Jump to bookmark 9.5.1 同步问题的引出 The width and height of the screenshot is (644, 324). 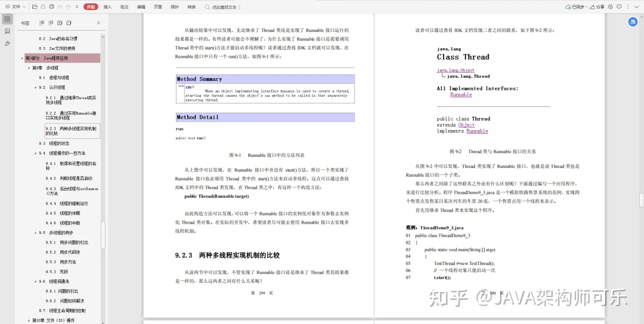tap(67, 243)
